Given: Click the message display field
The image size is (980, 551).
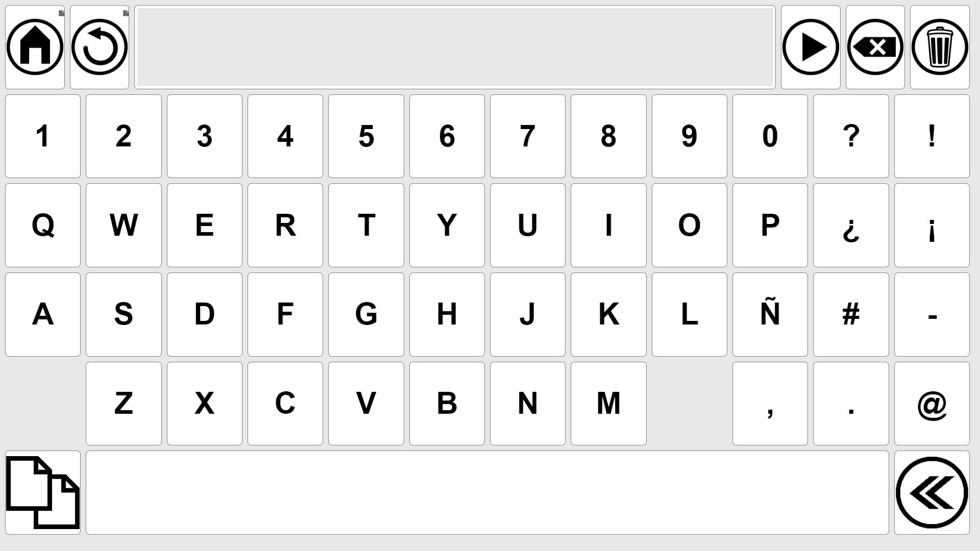Looking at the screenshot, I should click(455, 47).
